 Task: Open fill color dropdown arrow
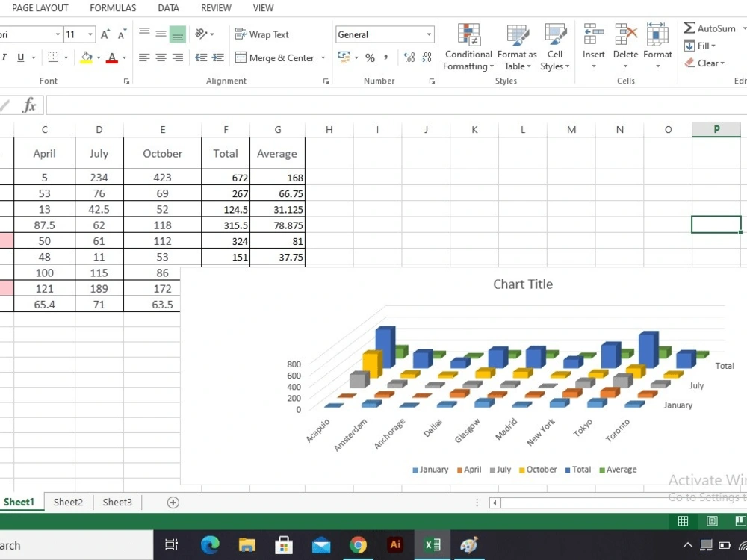click(x=99, y=57)
